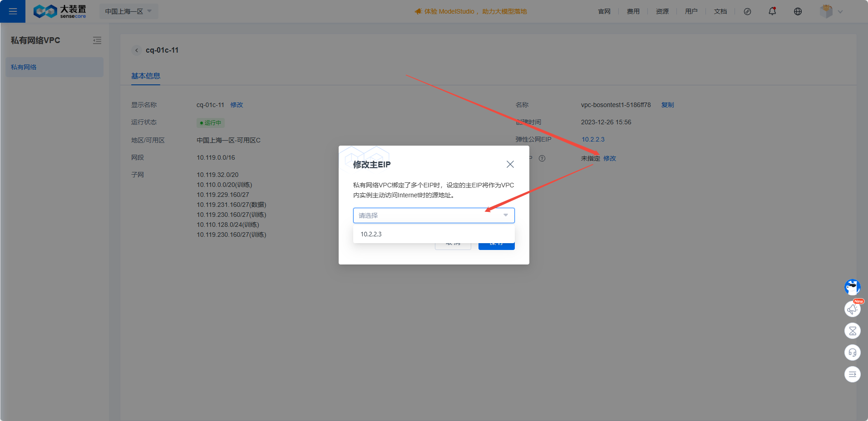Click the notification bell icon
This screenshot has height=421, width=868.
point(772,11)
